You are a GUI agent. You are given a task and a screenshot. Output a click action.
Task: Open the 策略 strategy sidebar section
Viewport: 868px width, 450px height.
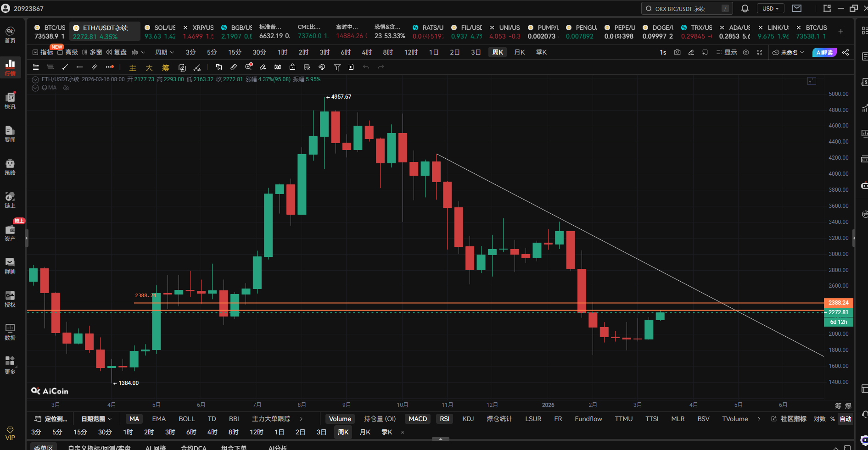pyautogui.click(x=10, y=166)
